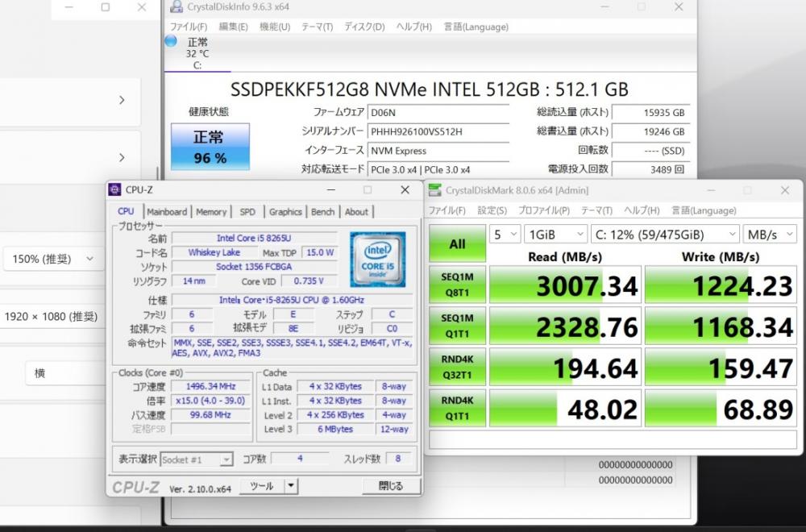806x532 pixels.
Task: Click the 3007.34 sequential read result
Action: [x=566, y=285]
